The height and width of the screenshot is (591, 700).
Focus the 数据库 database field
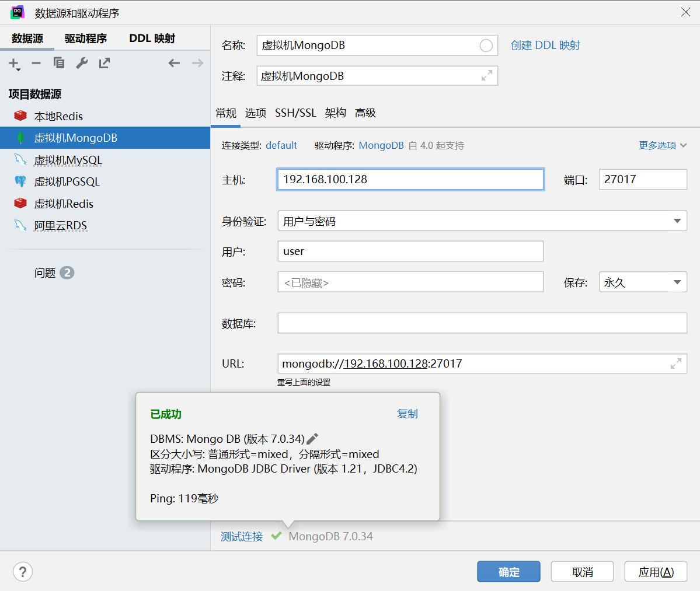coord(482,323)
